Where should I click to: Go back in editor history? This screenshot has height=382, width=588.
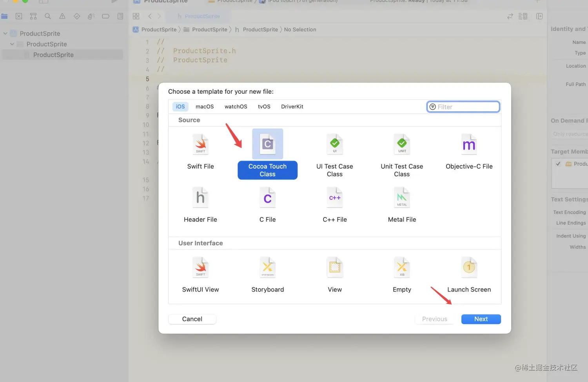tap(150, 16)
